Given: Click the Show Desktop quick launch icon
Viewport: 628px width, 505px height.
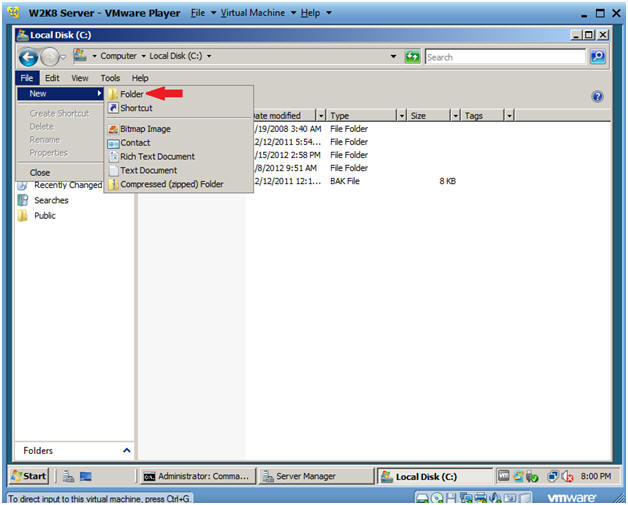Looking at the screenshot, I should [x=86, y=476].
